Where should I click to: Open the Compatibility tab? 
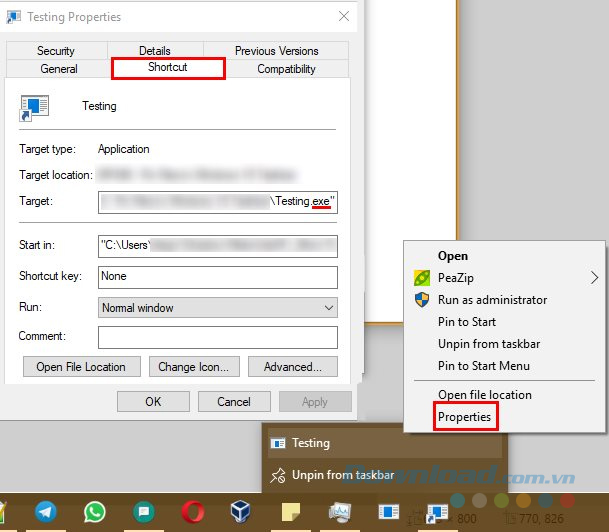[x=286, y=69]
